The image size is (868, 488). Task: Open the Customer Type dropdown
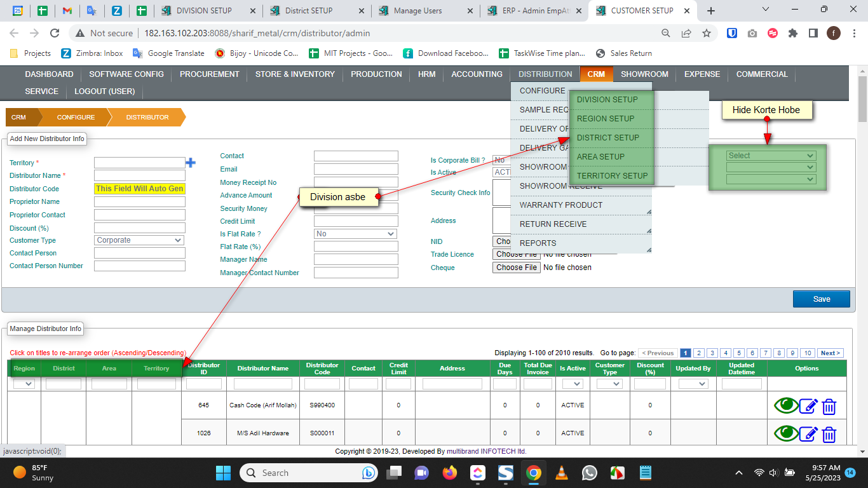139,240
